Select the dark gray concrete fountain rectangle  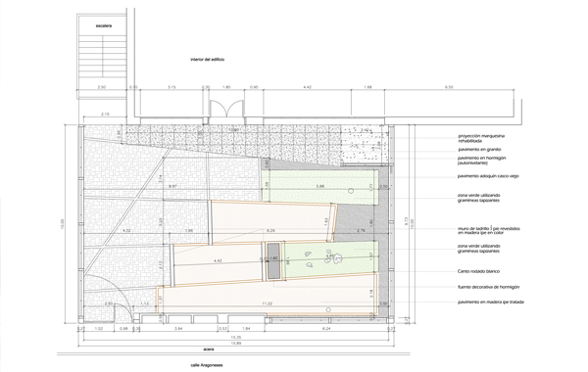(x=273, y=260)
